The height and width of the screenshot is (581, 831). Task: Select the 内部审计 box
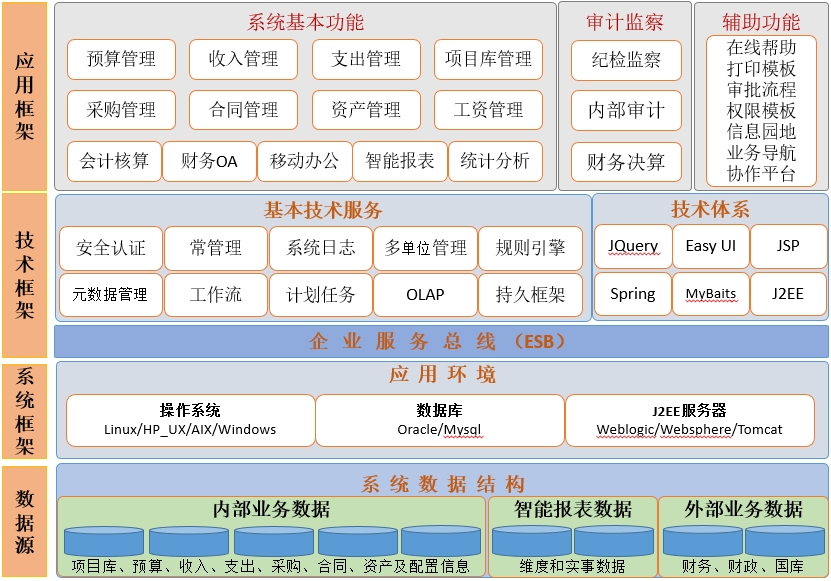click(x=626, y=110)
